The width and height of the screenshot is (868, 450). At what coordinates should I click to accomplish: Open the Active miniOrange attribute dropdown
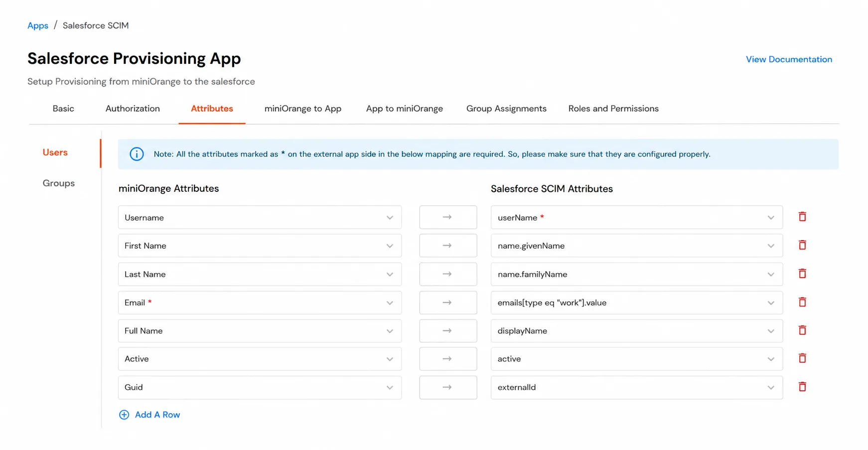(x=260, y=359)
